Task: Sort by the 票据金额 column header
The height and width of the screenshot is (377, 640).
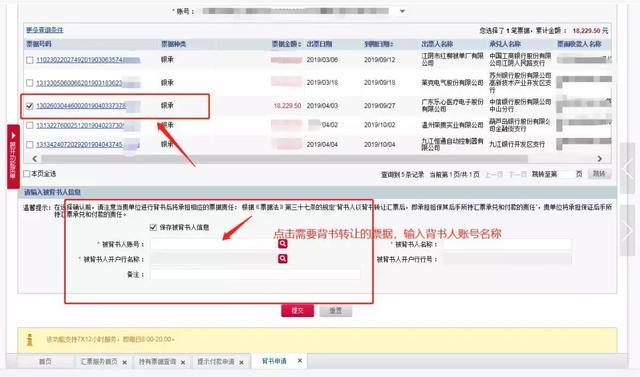Action: tap(287, 44)
